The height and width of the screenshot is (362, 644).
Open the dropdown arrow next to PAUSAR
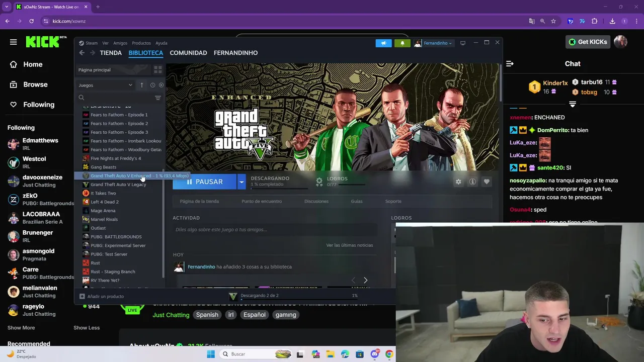[242, 182]
